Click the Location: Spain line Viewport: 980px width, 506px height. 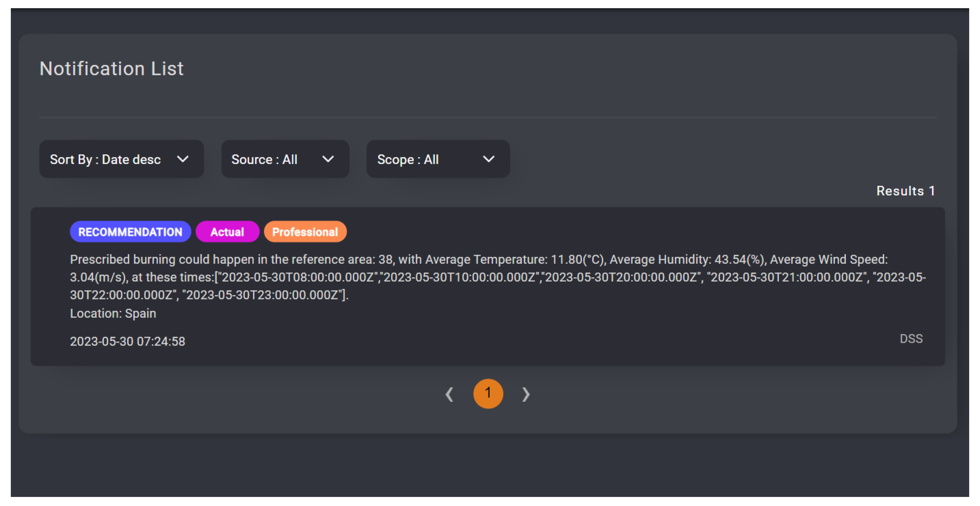[113, 313]
